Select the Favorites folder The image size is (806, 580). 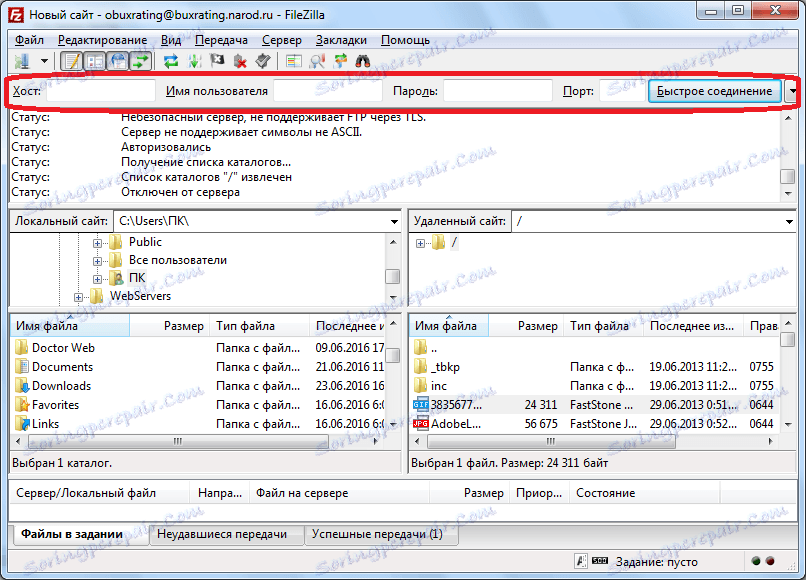tap(56, 405)
